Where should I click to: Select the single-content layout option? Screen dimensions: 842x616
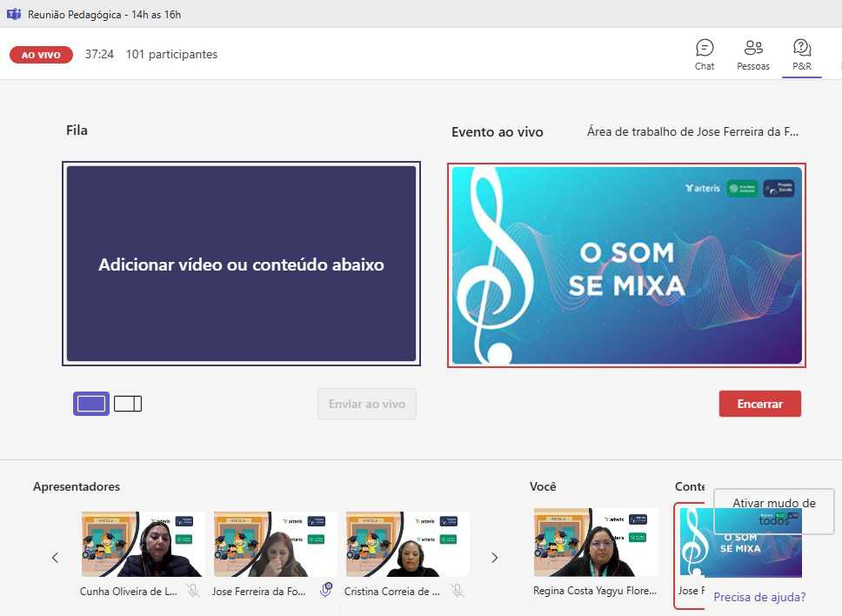[x=91, y=404]
